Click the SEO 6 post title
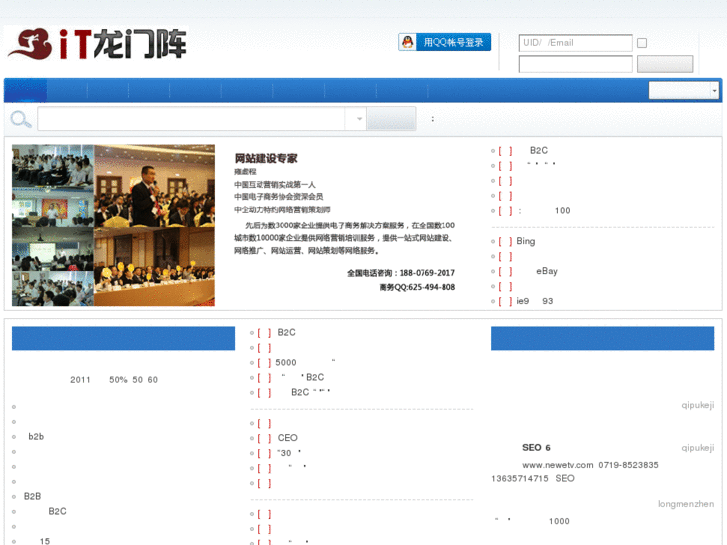Image resolution: width=727 pixels, height=545 pixels. [x=536, y=448]
